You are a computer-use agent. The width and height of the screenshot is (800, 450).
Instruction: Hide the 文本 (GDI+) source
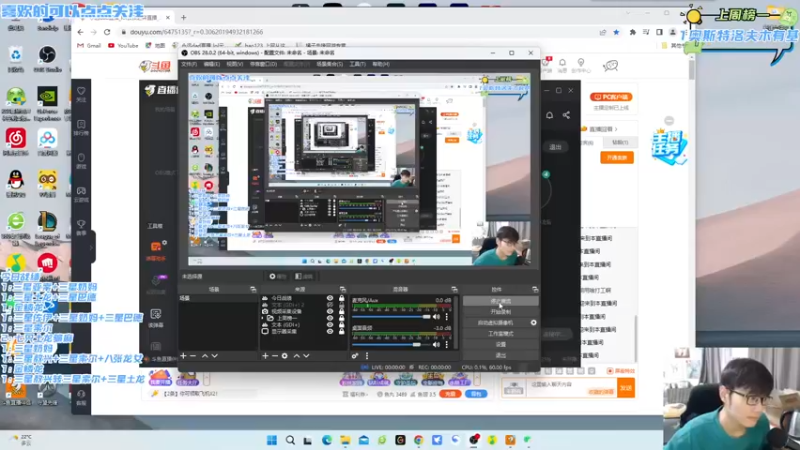click(330, 324)
